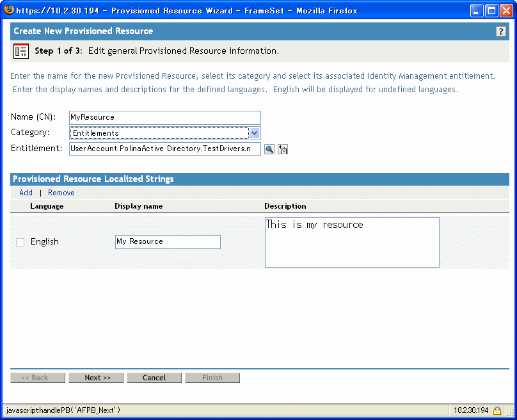
Task: Click the Firefox logo in title bar
Action: (9, 10)
